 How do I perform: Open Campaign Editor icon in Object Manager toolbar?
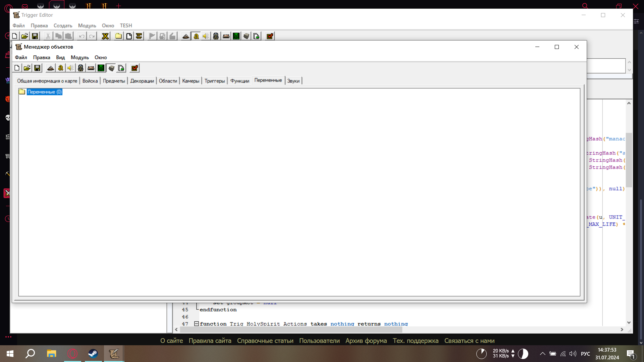[91, 68]
